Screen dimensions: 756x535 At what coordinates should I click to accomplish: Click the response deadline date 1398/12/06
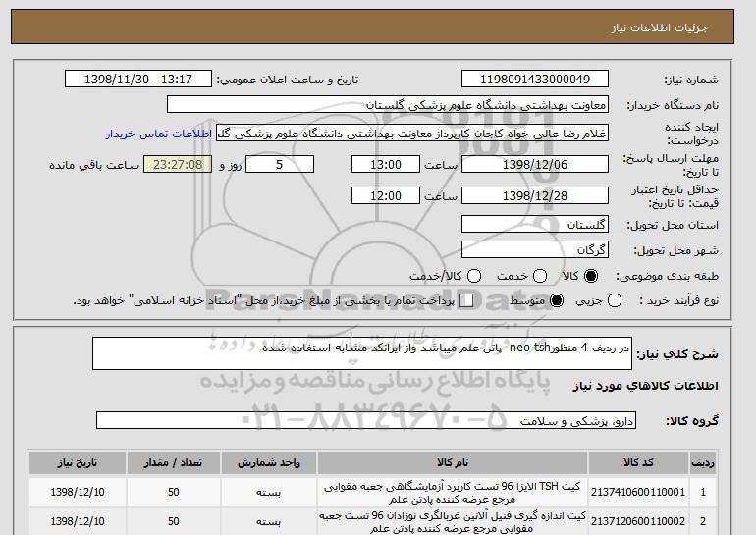pos(535,164)
